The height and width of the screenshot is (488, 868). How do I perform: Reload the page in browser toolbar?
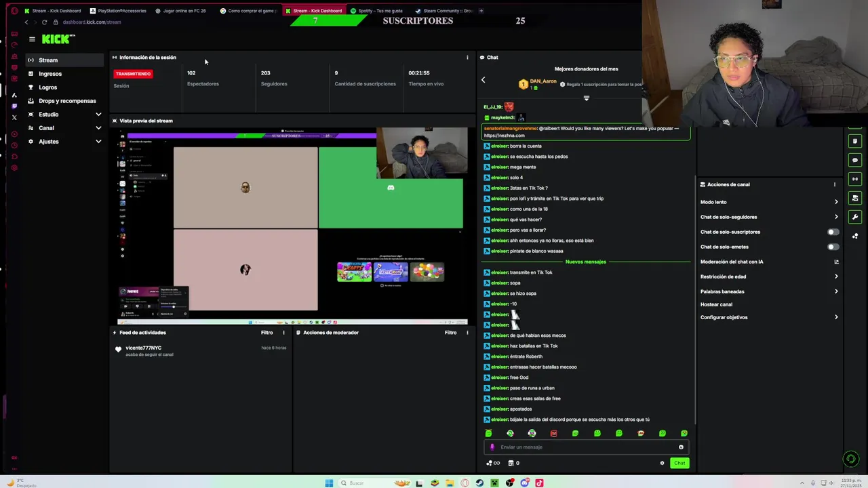[x=45, y=22]
